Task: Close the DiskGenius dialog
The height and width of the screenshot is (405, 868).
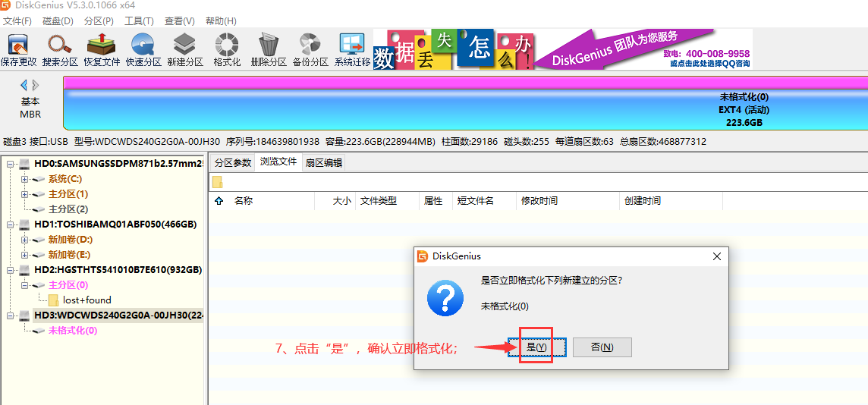Action: (x=716, y=256)
